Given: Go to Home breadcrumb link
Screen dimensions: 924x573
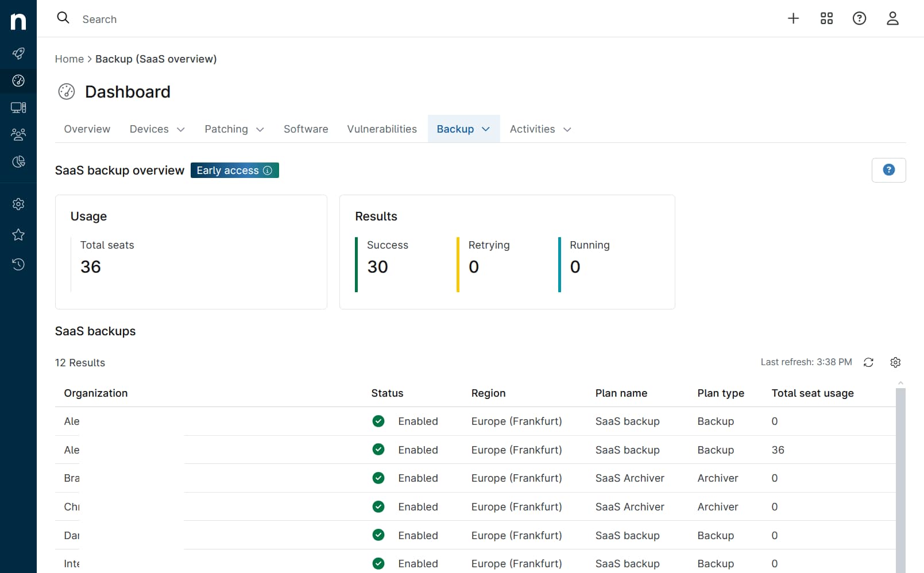Looking at the screenshot, I should click(x=69, y=59).
